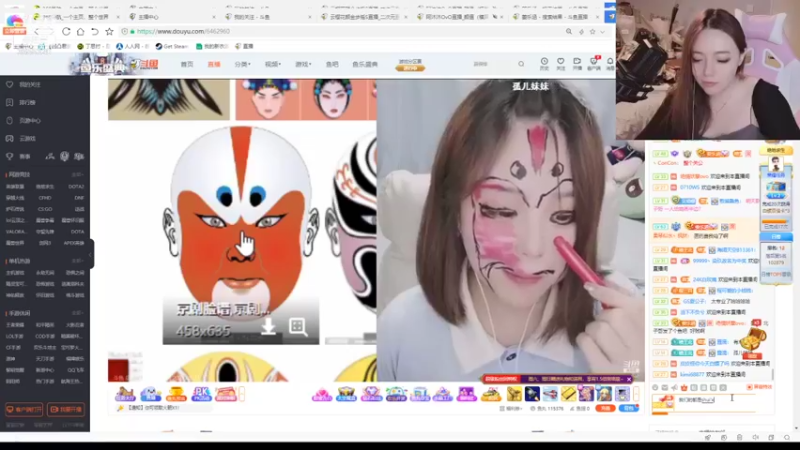The width and height of the screenshot is (800, 450).
Task: Click the blue 背包 backpack button
Action: coord(628,409)
